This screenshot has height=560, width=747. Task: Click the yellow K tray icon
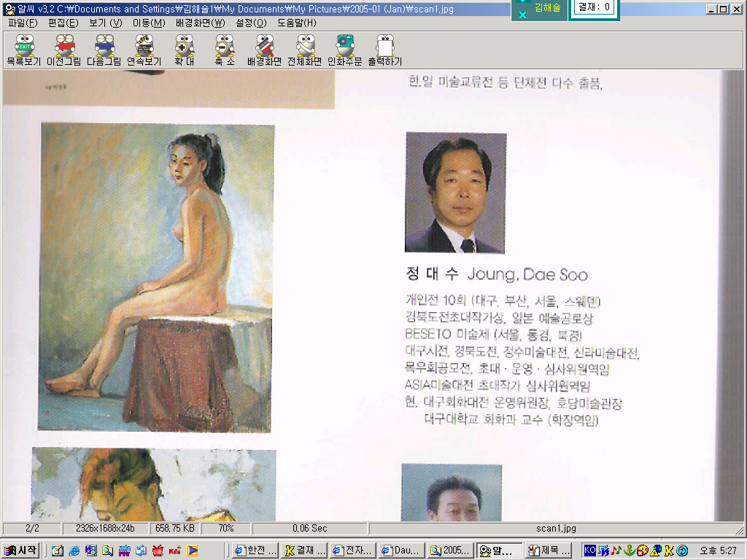click(x=670, y=551)
